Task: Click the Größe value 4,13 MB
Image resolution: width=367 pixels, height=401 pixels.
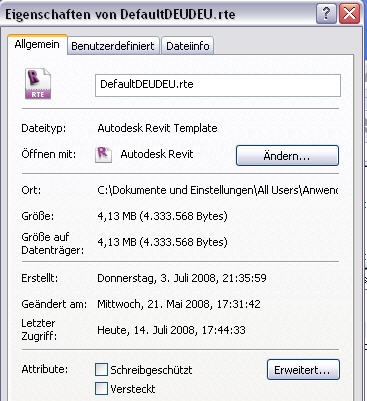Action: (x=162, y=216)
